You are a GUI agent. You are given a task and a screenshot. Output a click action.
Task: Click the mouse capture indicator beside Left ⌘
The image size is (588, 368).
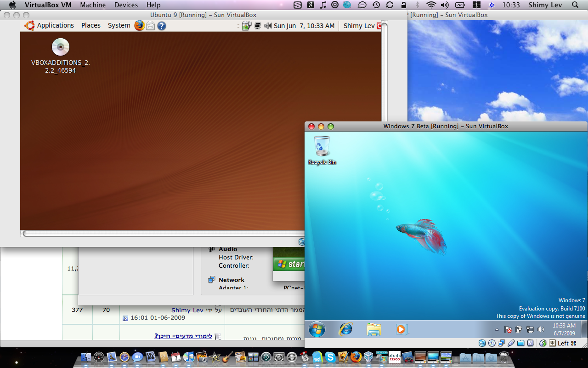(x=553, y=343)
